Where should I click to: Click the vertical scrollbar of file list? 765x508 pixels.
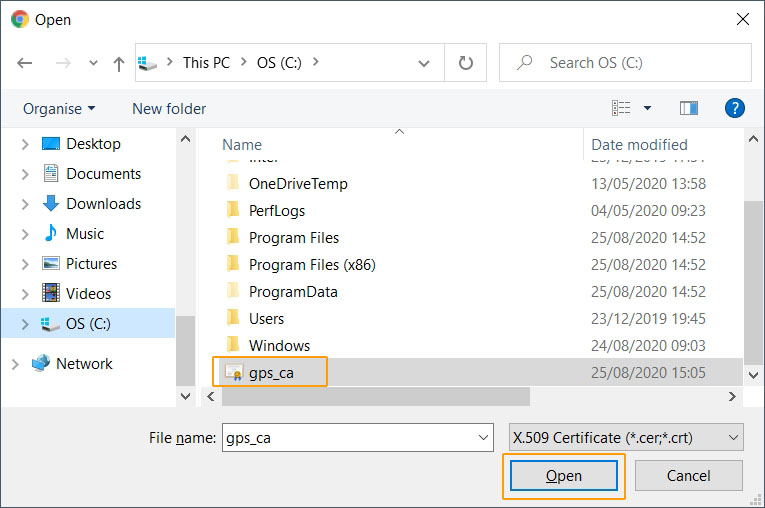(754, 280)
